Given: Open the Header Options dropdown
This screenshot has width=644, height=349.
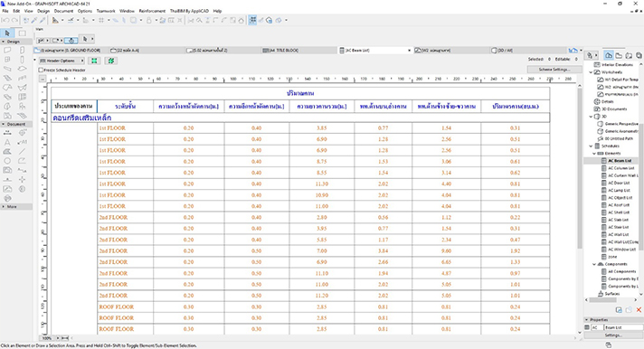Looking at the screenshot, I should click(x=62, y=61).
